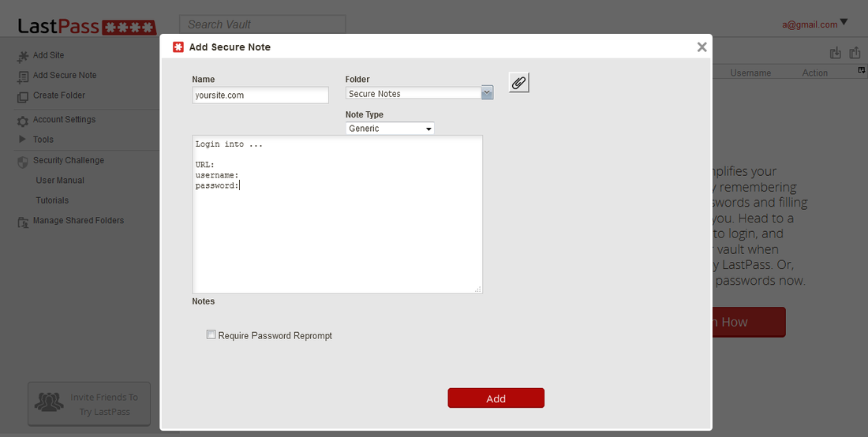The height and width of the screenshot is (437, 868).
Task: Open Add Site from sidebar
Action: (x=48, y=55)
